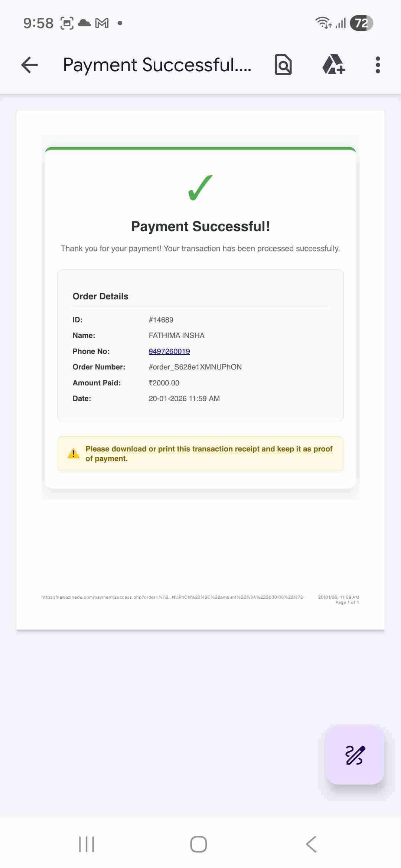Tap the green checkmark success icon
Image resolution: width=401 pixels, height=868 pixels.
tap(200, 188)
